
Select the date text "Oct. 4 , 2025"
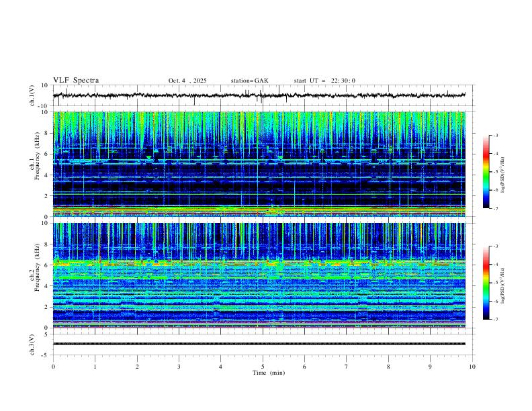(x=187, y=81)
